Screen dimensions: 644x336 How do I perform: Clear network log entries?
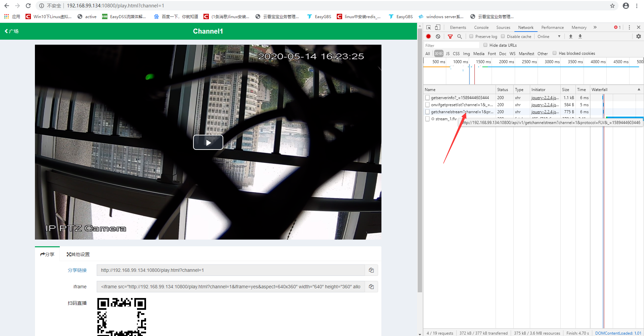pos(438,36)
